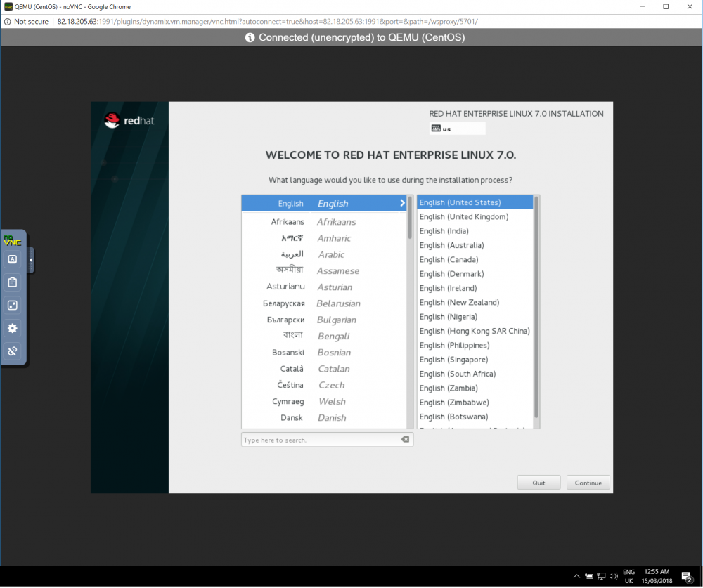
Task: Select English (Philippines) locale
Action: pos(475,346)
